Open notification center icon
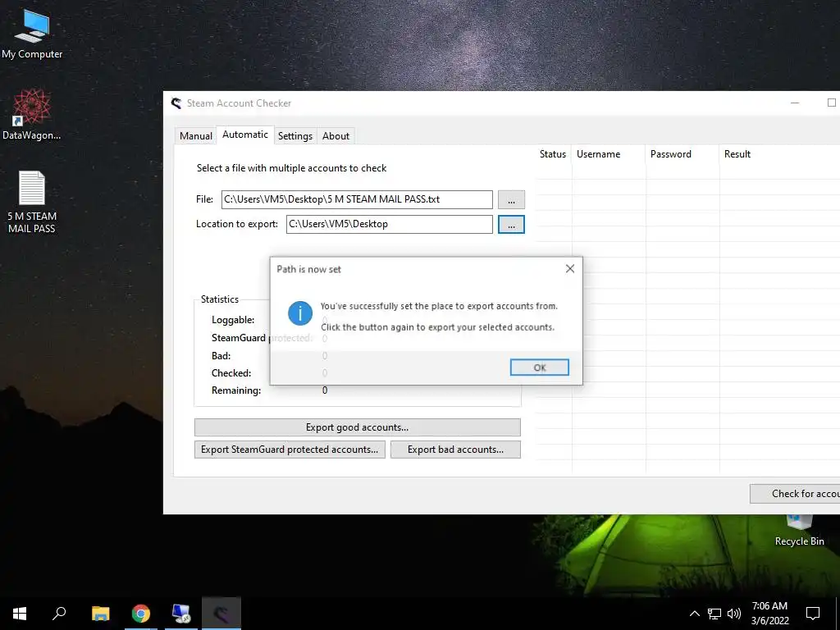 (813, 614)
